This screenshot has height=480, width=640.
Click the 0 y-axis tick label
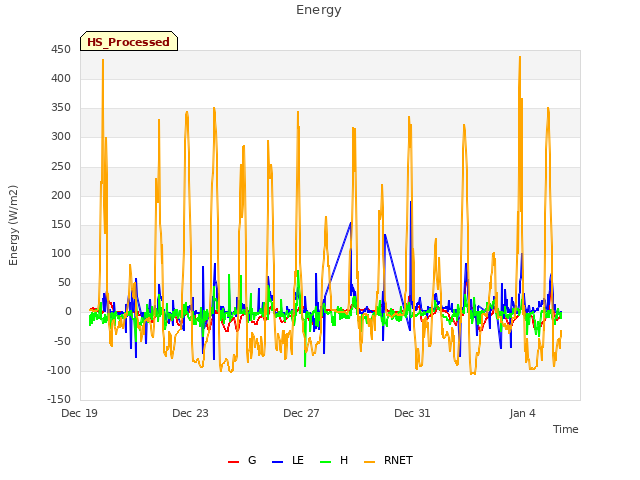[x=68, y=312]
